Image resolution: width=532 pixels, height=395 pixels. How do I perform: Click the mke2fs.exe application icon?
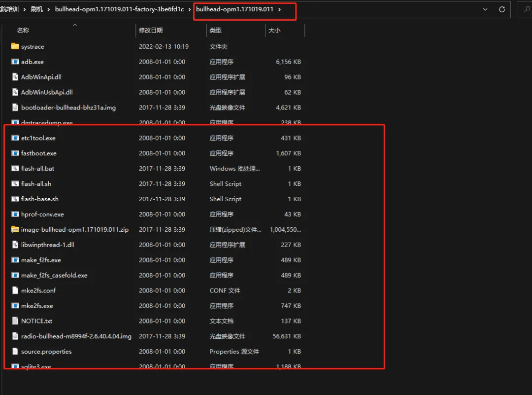coord(15,306)
